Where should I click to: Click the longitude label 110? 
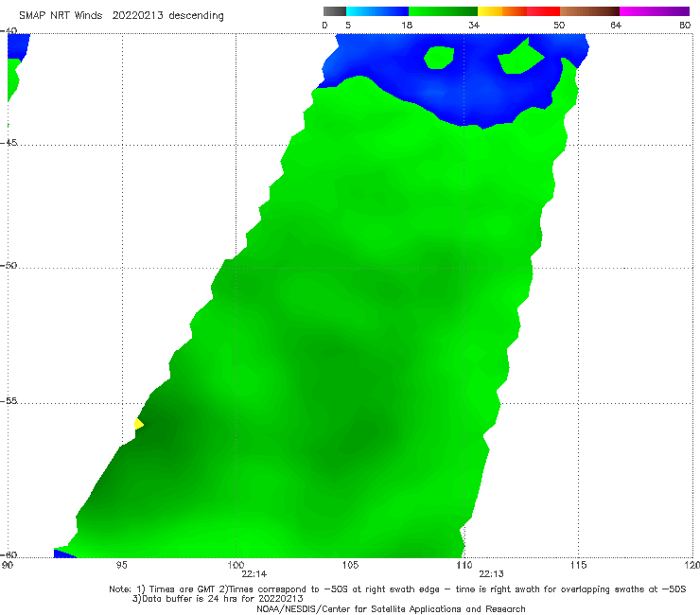(464, 566)
